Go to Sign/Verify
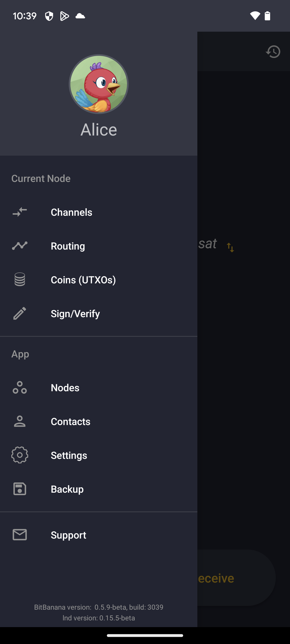290x644 pixels. point(75,314)
